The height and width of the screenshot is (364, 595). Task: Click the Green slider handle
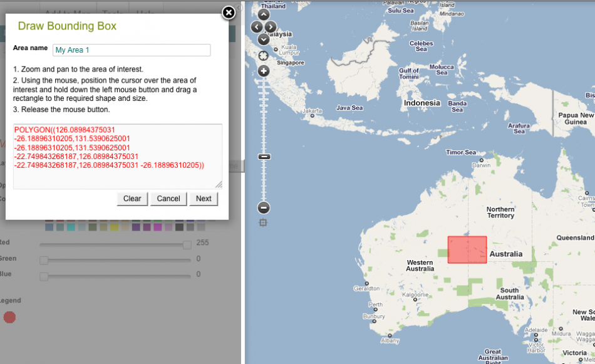(44, 260)
